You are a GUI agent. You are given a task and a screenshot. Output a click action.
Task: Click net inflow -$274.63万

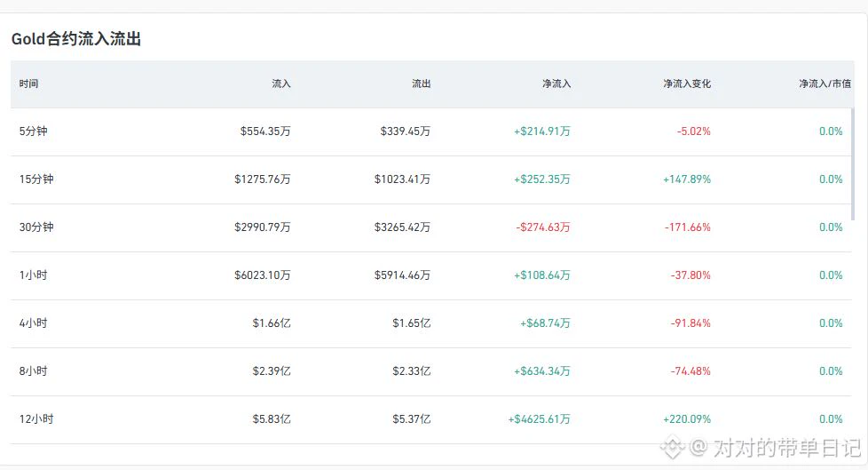[x=543, y=227]
